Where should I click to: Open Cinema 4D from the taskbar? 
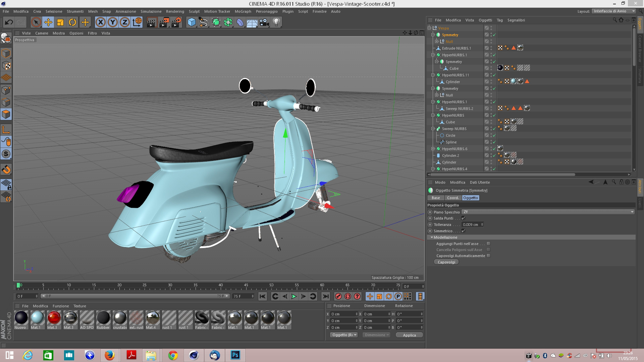[x=194, y=355]
